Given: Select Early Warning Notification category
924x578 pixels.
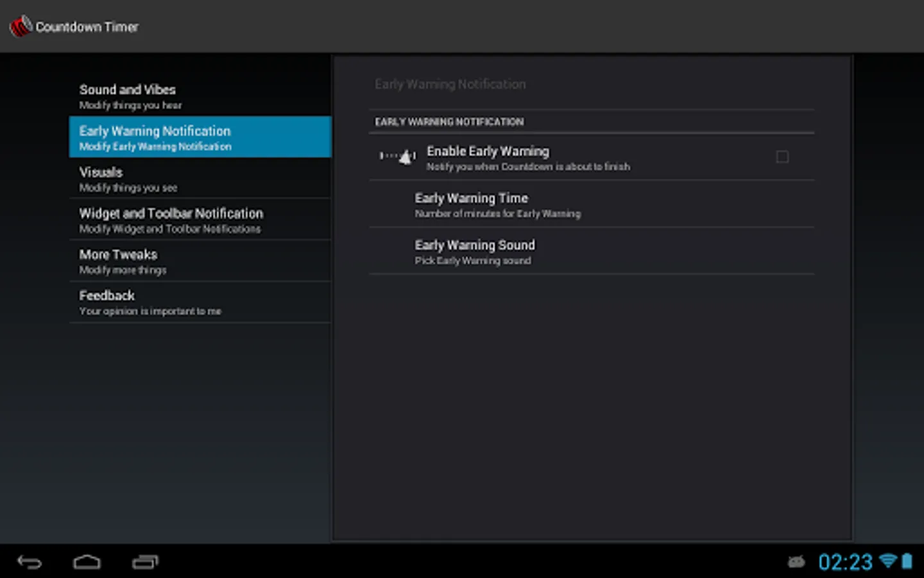Looking at the screenshot, I should click(x=200, y=137).
